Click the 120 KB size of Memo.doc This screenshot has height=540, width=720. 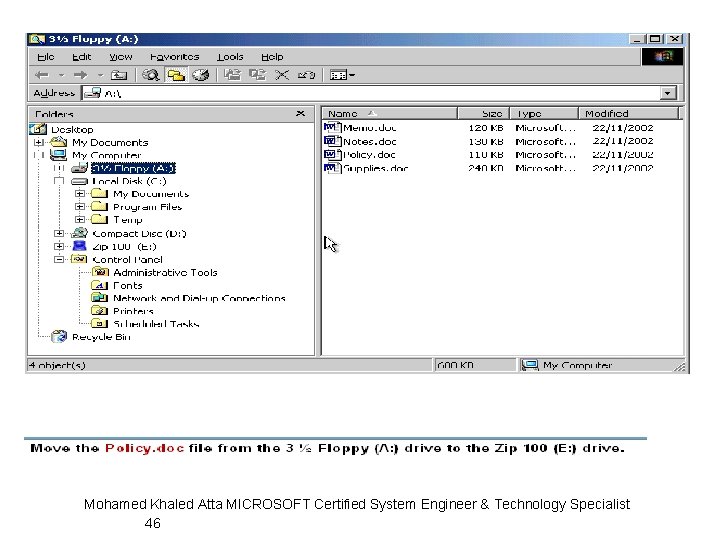point(486,128)
